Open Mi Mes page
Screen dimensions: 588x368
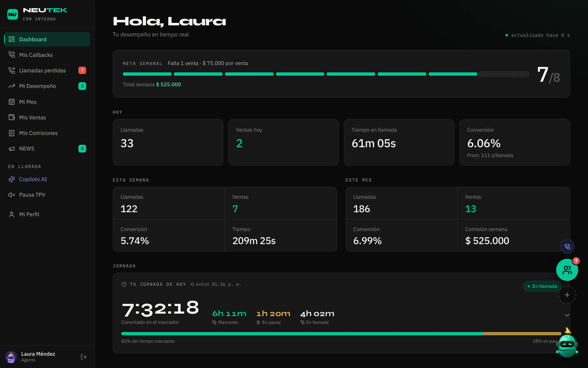[47, 102]
